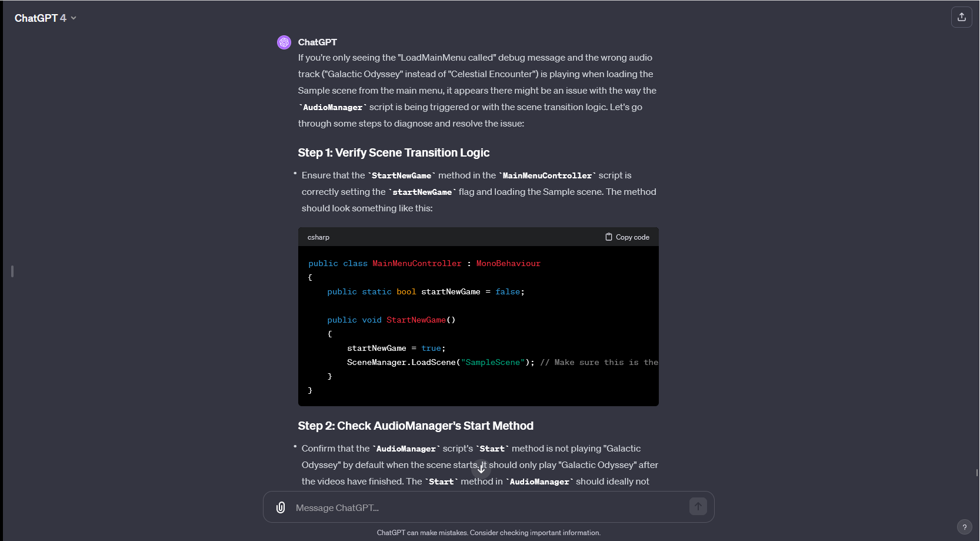980x541 pixels.
Task: Click the MonoBehaviour base class in the code
Action: point(508,264)
